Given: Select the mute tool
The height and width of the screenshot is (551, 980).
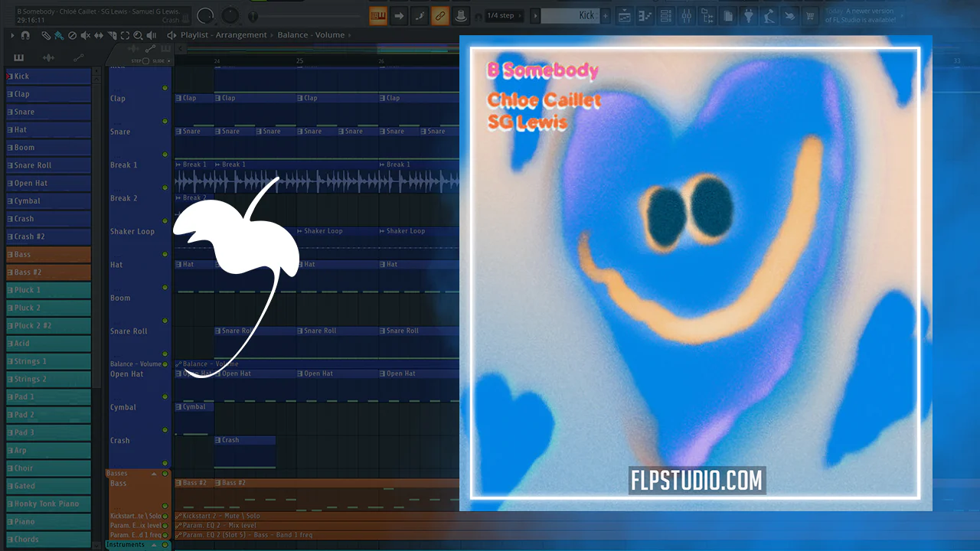Looking at the screenshot, I should [85, 35].
